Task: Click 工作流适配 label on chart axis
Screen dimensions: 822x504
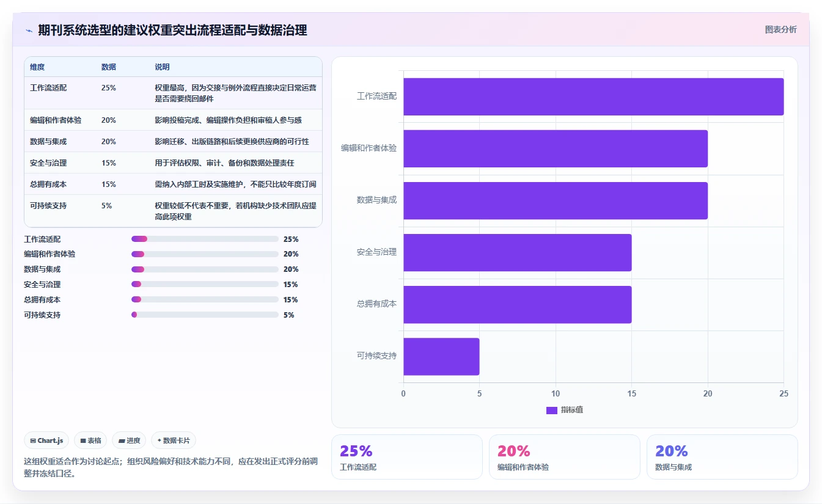Action: (x=376, y=97)
